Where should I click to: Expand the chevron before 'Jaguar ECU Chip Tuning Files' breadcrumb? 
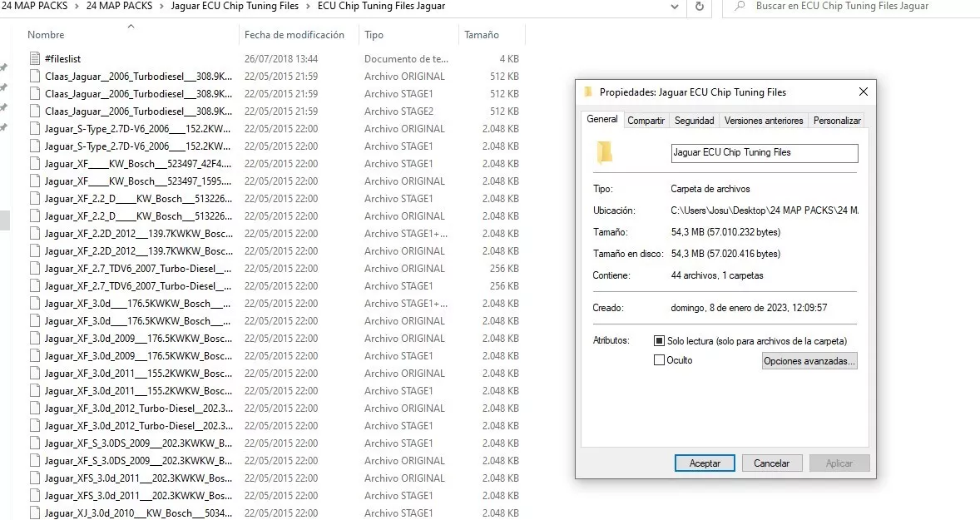point(161,7)
